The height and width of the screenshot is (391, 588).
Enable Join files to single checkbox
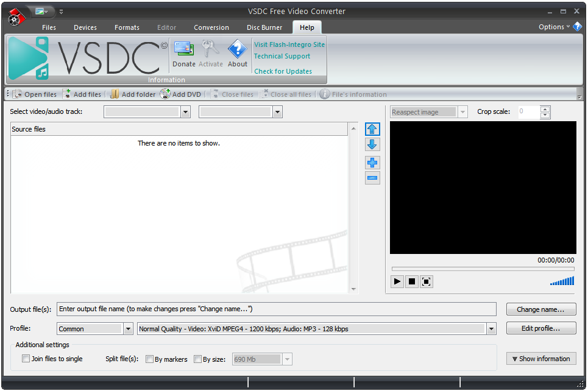click(x=26, y=358)
